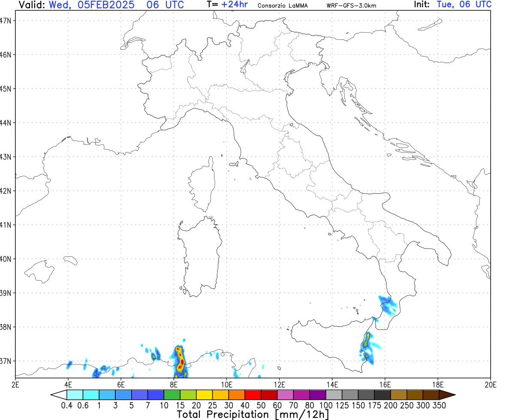Viewport: 506px width, 420px height.
Task: Click the 'Wed, 05FEB2025' valid date
Action: point(92,5)
